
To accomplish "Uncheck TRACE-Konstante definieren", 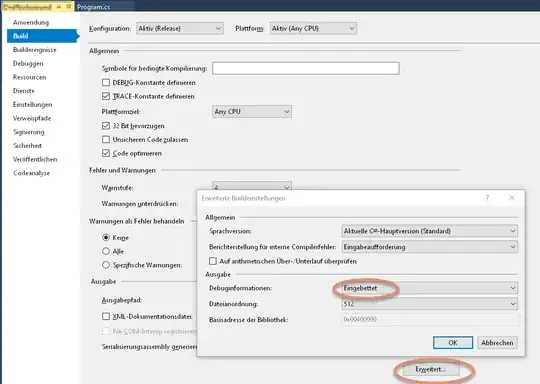I will [x=106, y=96].
